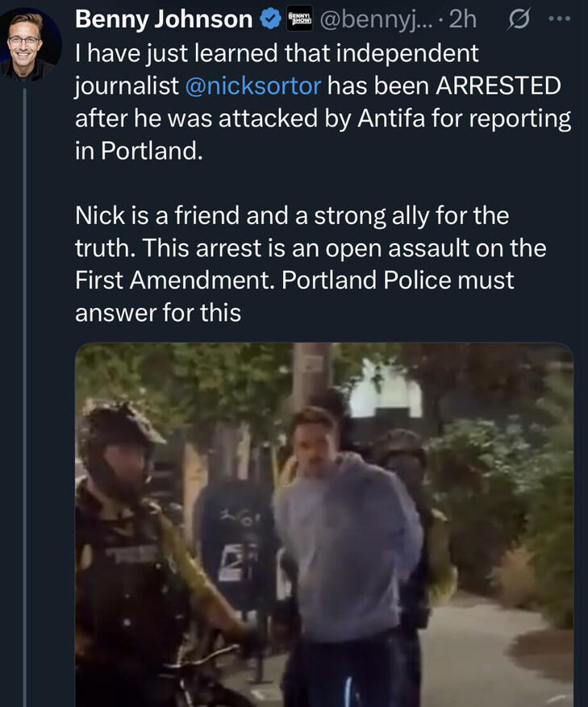Click the man in gray hoodie in video
This screenshot has height=707, width=588.
tap(347, 532)
